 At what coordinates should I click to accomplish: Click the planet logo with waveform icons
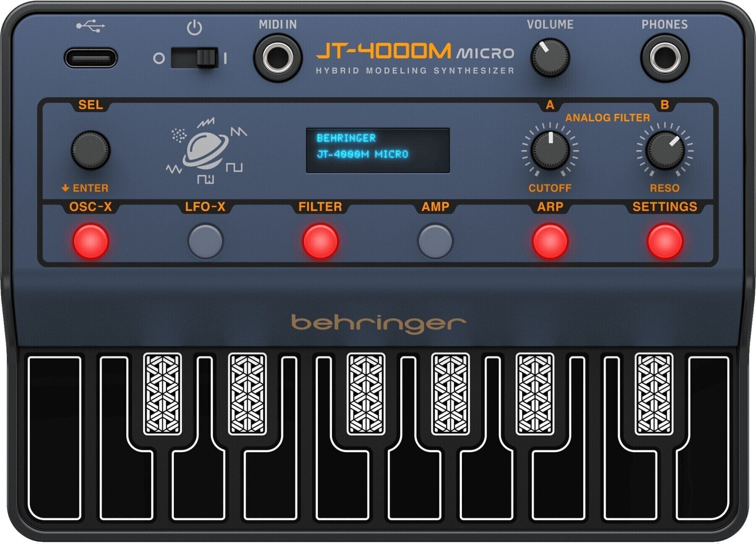click(206, 151)
